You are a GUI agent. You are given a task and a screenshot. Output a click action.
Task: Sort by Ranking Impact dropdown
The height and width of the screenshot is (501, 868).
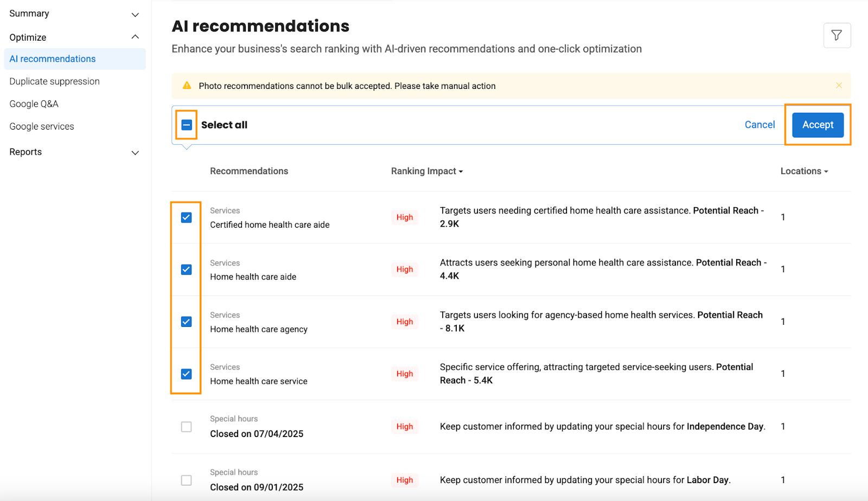(x=427, y=171)
